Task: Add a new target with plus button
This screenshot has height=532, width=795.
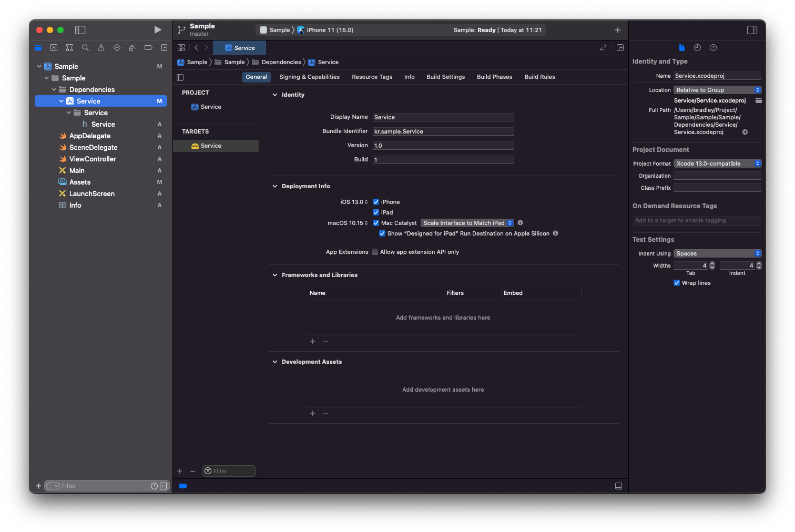Action: click(x=179, y=472)
